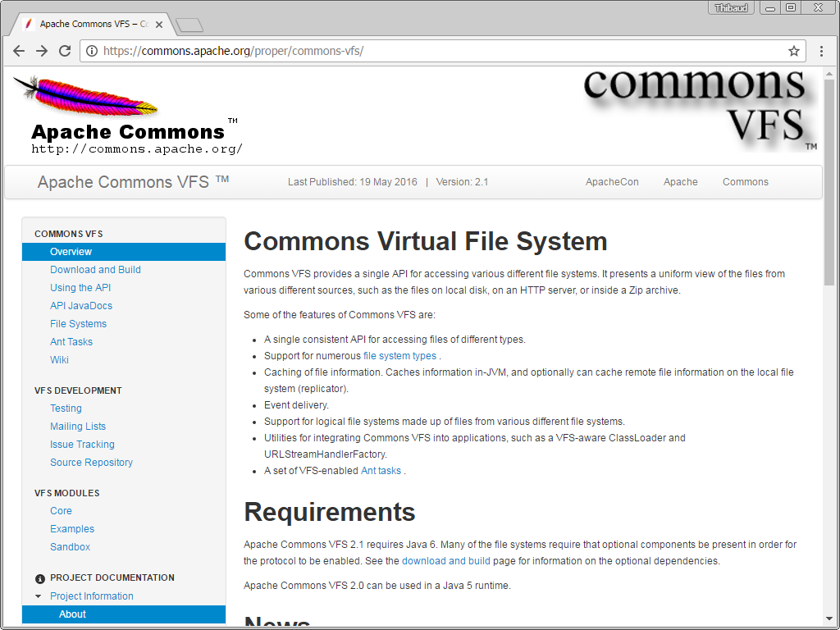The width and height of the screenshot is (840, 630).
Task: Follow the file system types link
Action: pyautogui.click(x=399, y=356)
